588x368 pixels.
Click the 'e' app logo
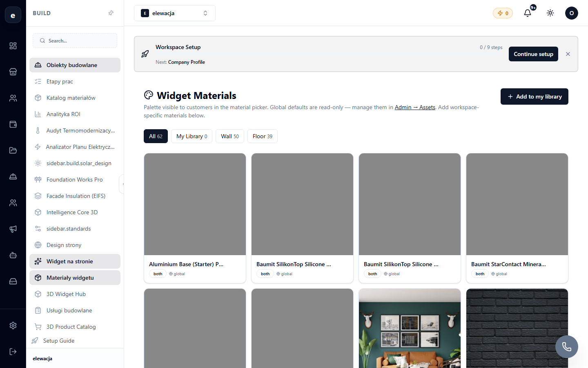tap(13, 15)
